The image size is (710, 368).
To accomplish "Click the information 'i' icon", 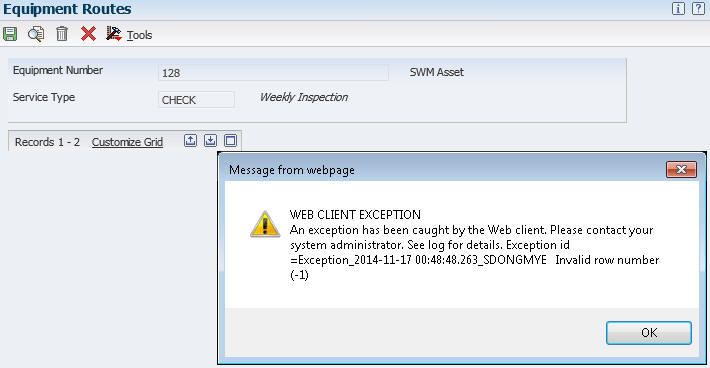I will (x=678, y=9).
